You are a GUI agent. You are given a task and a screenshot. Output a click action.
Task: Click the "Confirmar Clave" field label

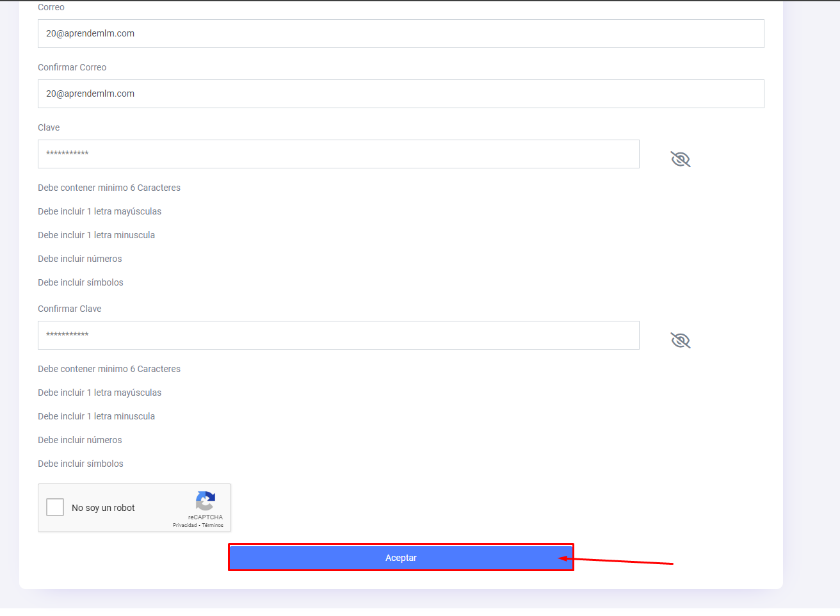(x=69, y=309)
